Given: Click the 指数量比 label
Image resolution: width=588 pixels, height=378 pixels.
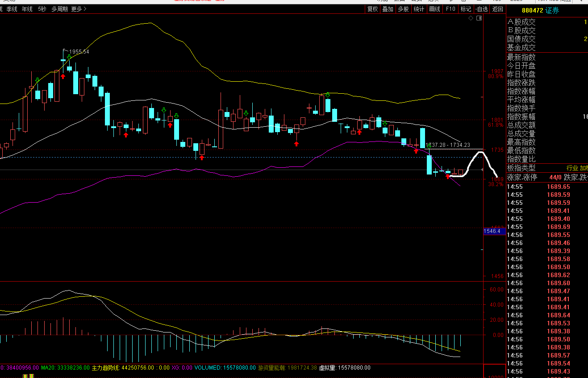Looking at the screenshot, I should 521,159.
